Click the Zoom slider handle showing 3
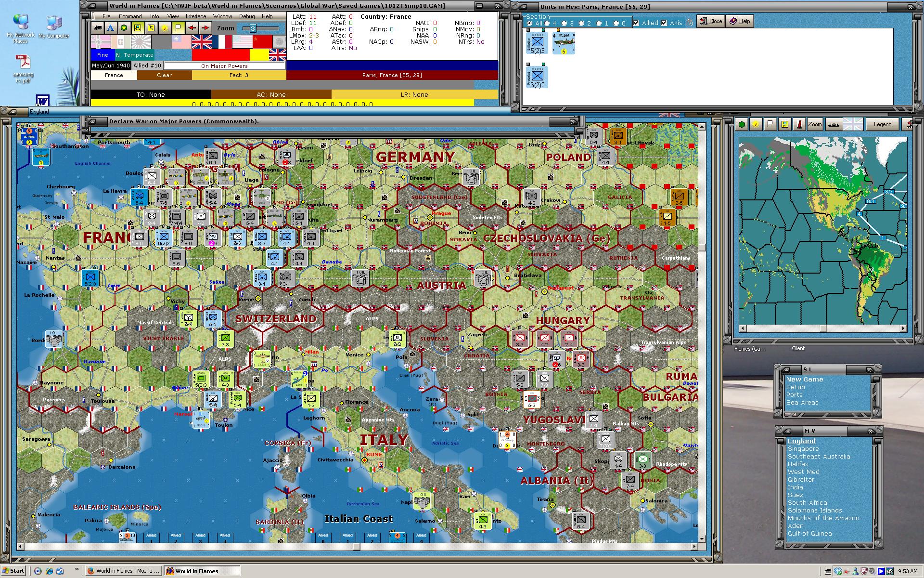924x578 pixels. click(x=252, y=28)
